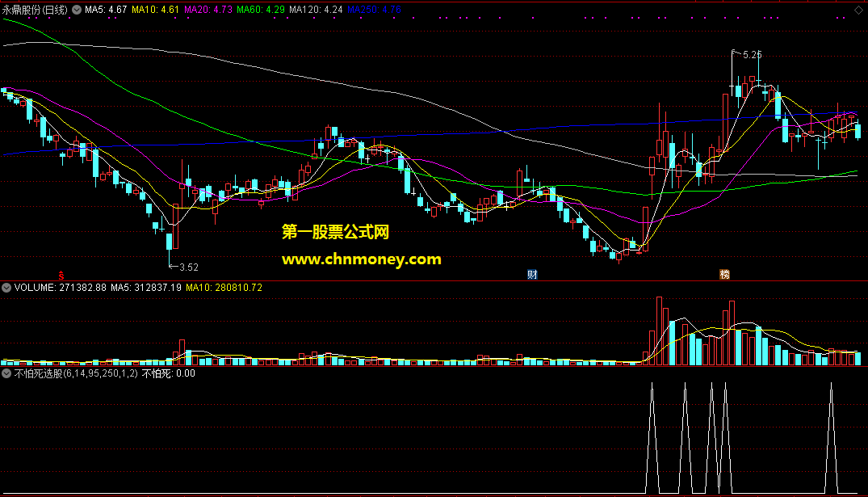Screen dimensions: 868x497
Task: Select the MA120: 4.24 label
Action: (316, 10)
